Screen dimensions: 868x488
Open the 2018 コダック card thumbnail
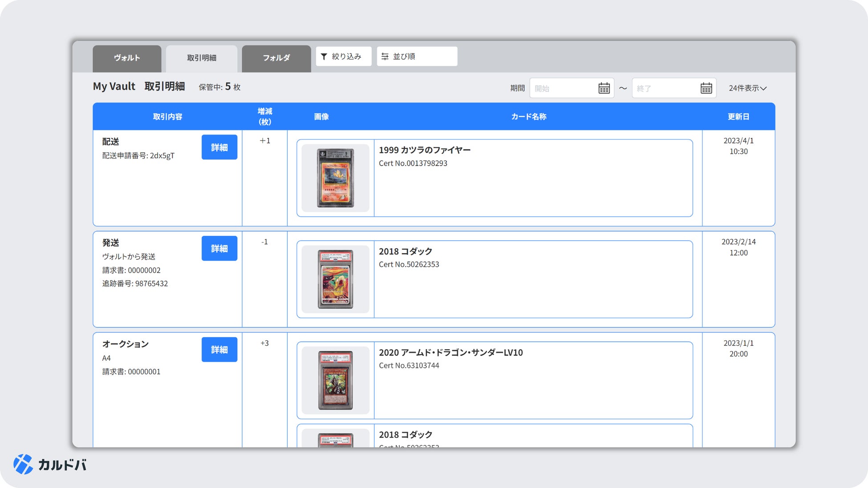(x=335, y=279)
